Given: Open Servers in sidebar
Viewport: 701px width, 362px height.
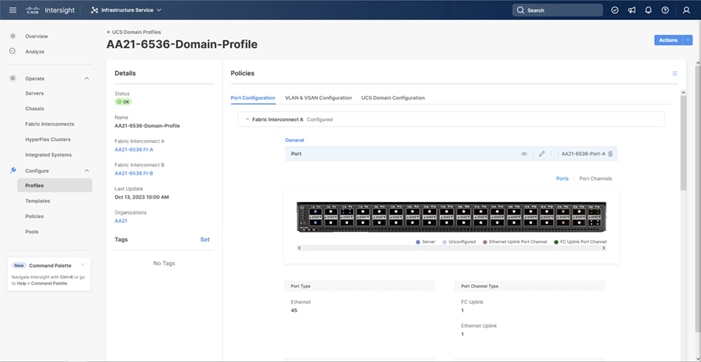Looking at the screenshot, I should click(34, 93).
